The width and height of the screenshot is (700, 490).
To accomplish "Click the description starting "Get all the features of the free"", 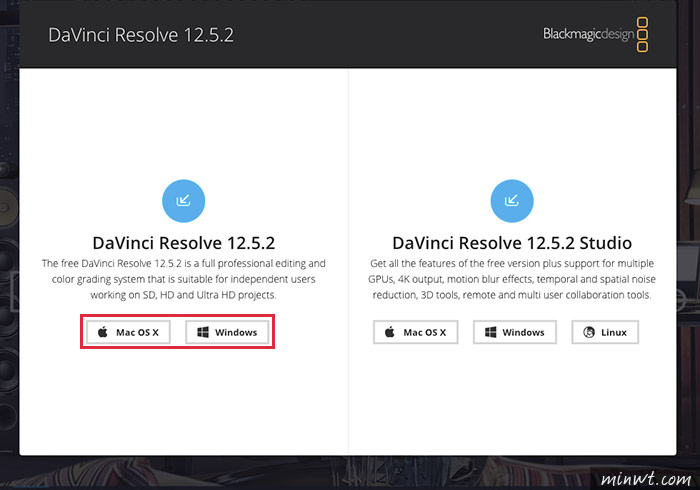I will pyautogui.click(x=512, y=279).
